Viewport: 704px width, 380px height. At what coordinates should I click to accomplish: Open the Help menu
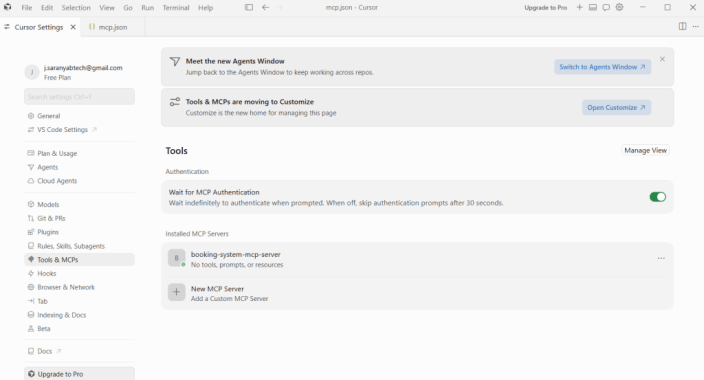[x=206, y=8]
